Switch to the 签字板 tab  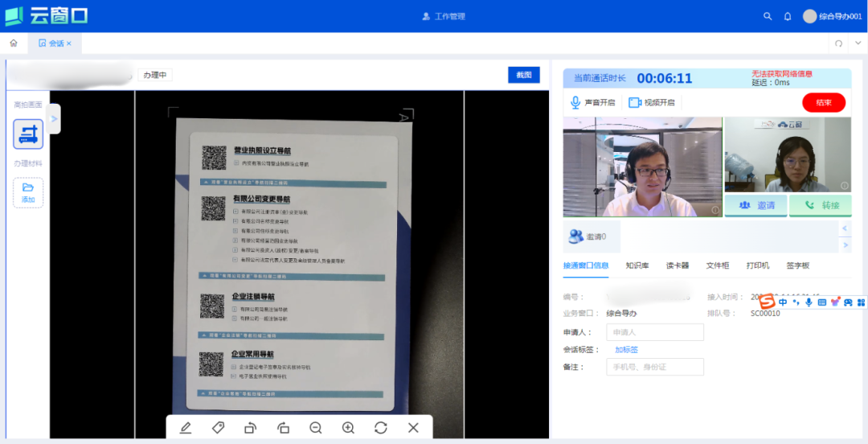pyautogui.click(x=798, y=265)
